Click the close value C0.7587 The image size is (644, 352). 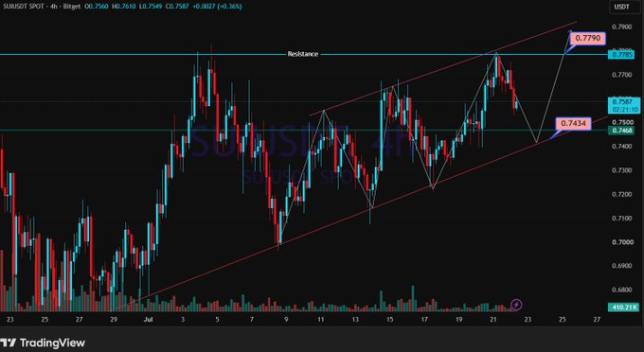coord(176,7)
